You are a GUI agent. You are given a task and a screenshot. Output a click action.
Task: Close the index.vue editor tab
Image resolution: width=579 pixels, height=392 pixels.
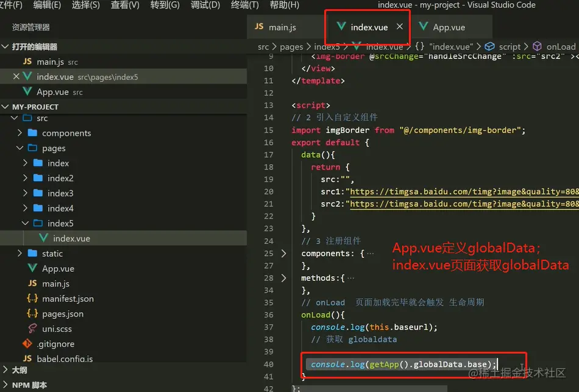click(x=400, y=27)
